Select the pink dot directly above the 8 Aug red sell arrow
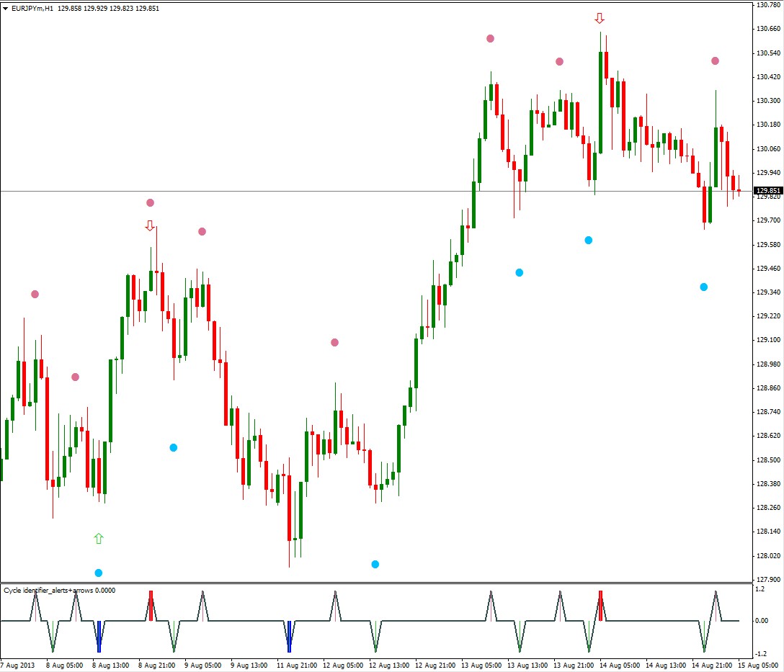This screenshot has height=672, width=784. (x=150, y=202)
